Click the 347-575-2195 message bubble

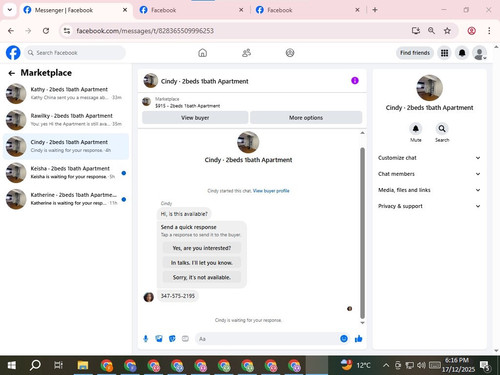click(x=178, y=296)
